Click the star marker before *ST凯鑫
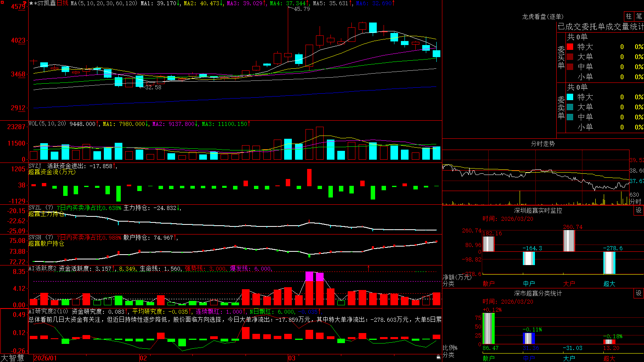Image resolution: width=644 pixels, height=362 pixels. (31, 3)
